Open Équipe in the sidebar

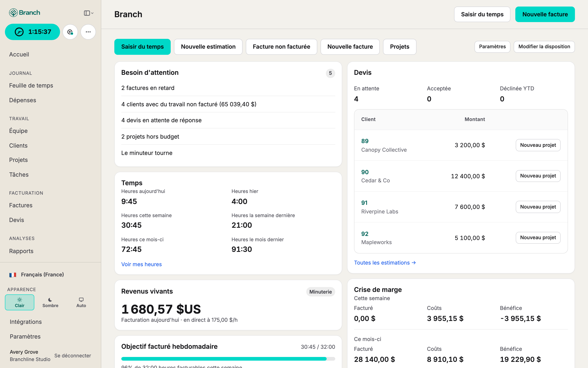18,131
